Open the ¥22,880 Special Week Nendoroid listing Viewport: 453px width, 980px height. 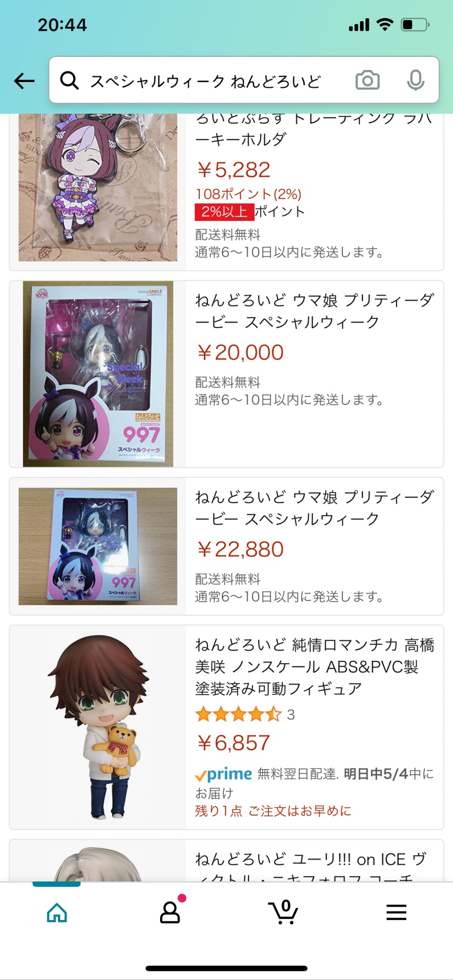[226, 546]
